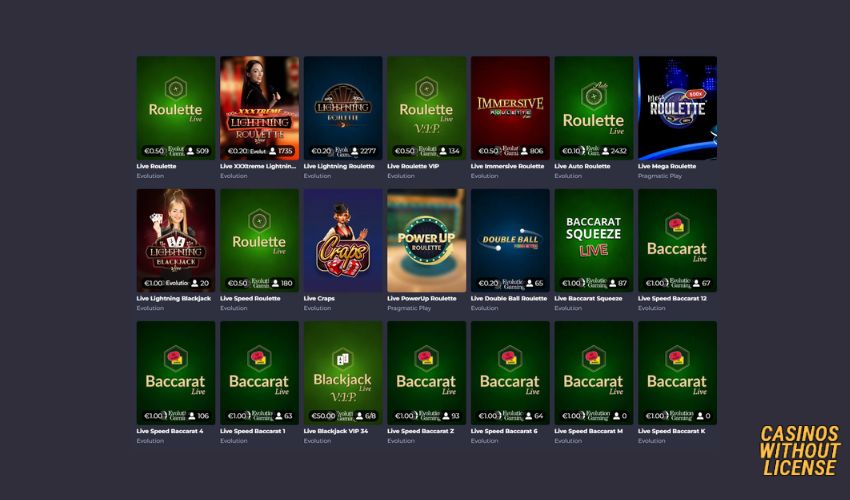Select the Live Speed Baccarat 1 thumbnail
The height and width of the screenshot is (500, 850).
tap(259, 373)
